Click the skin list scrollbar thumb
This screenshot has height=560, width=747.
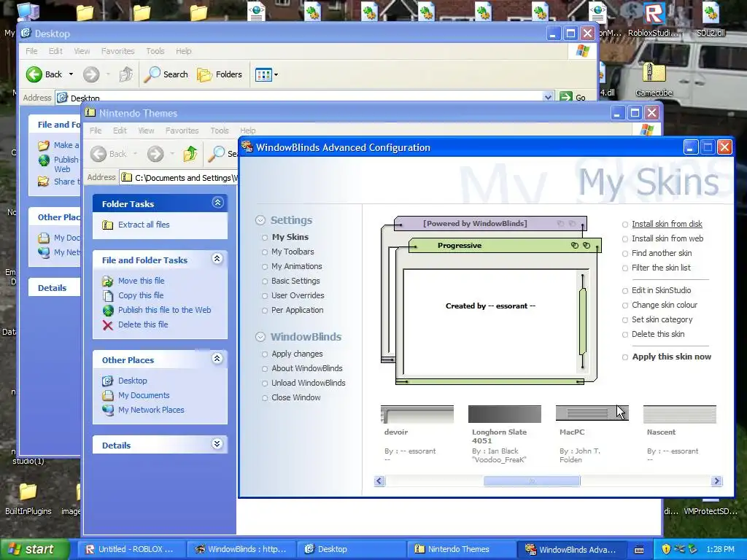click(532, 481)
